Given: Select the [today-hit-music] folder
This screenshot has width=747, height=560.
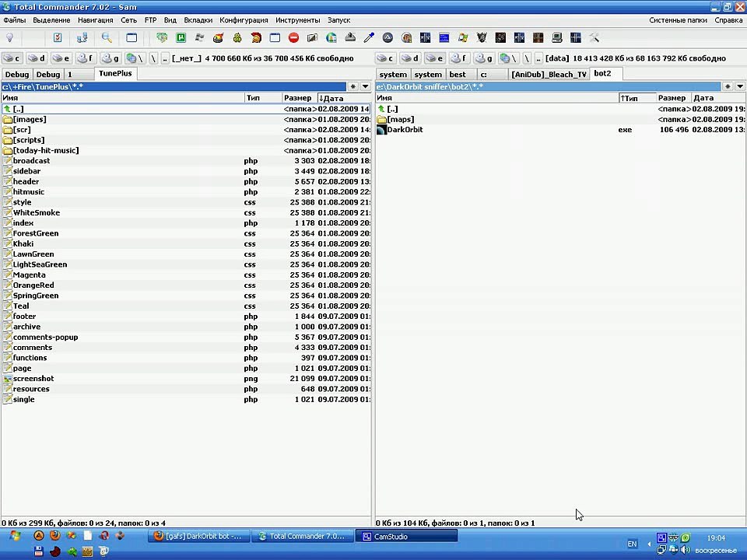Looking at the screenshot, I should tap(186, 150).
